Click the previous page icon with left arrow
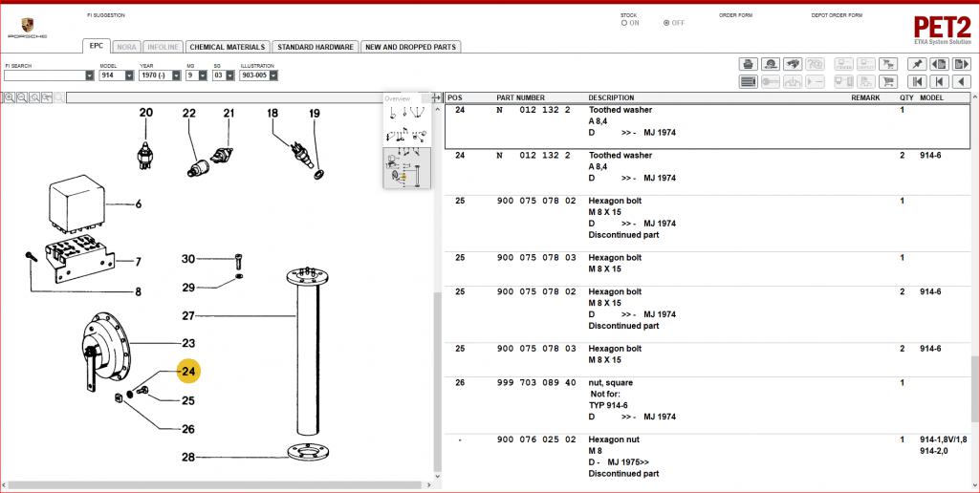The width and height of the screenshot is (980, 493). (940, 64)
